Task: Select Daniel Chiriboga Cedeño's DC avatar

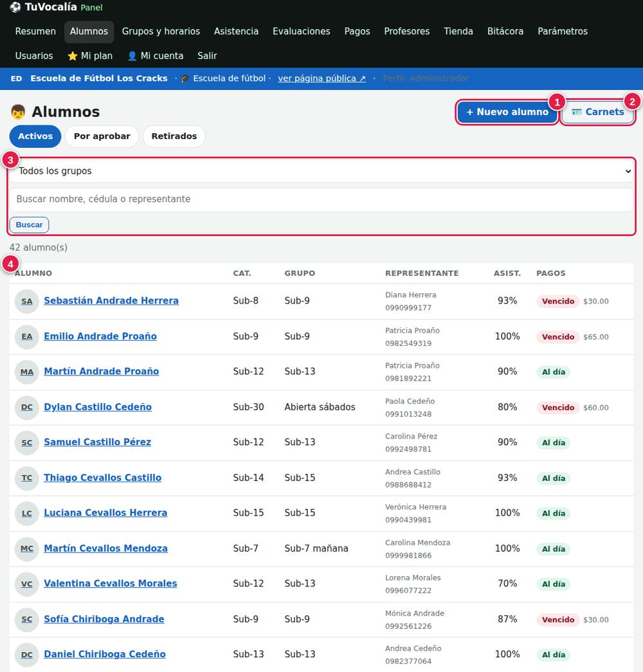Action: [x=26, y=655]
